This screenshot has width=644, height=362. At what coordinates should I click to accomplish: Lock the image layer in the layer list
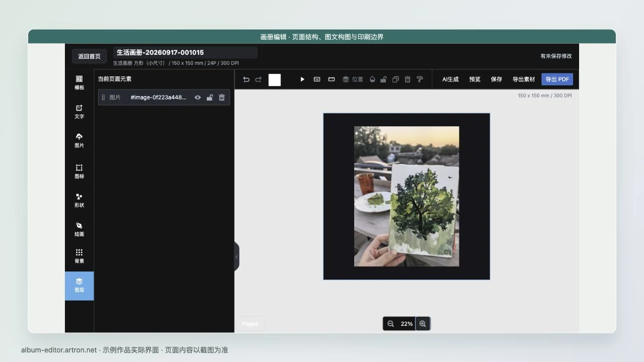tap(210, 98)
